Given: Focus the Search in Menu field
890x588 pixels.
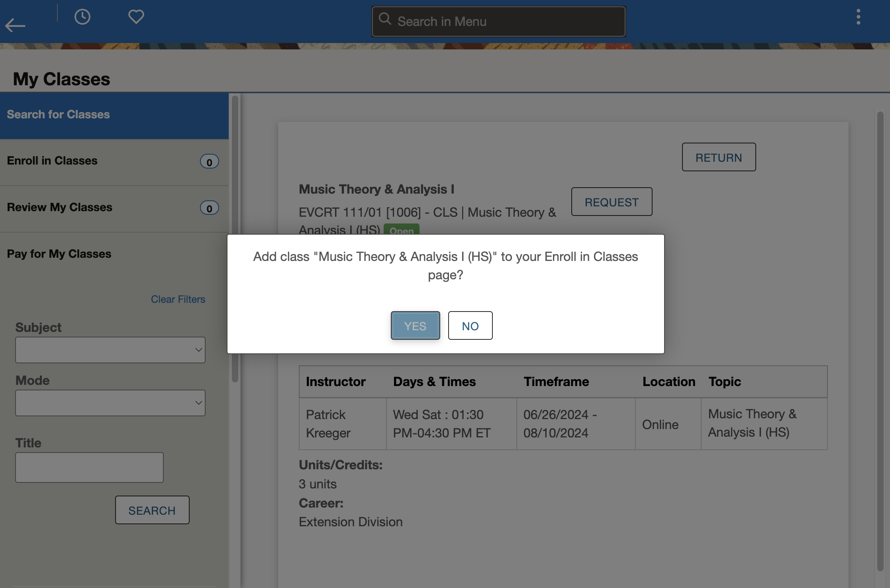Looking at the screenshot, I should [498, 22].
